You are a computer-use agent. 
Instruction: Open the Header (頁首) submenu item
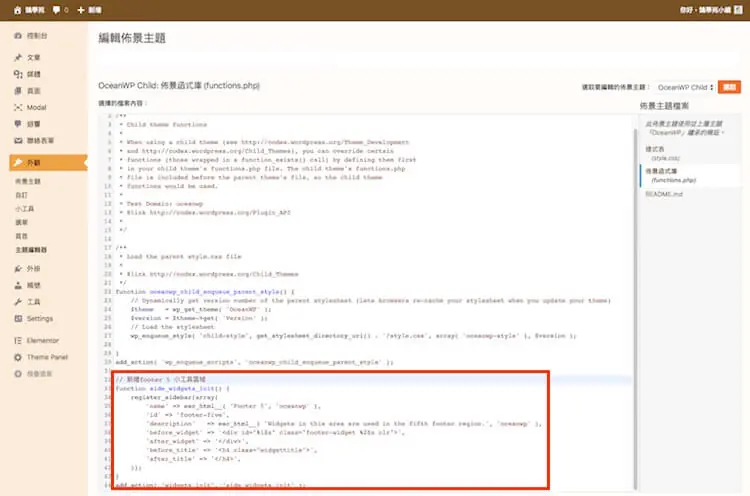coord(22,236)
